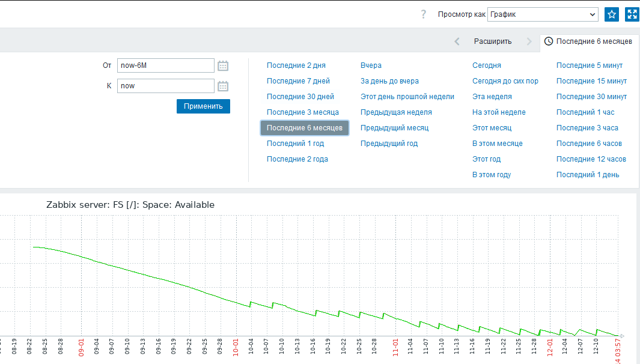Select 'Вчера' time range
The image size is (640, 364).
coord(371,65)
